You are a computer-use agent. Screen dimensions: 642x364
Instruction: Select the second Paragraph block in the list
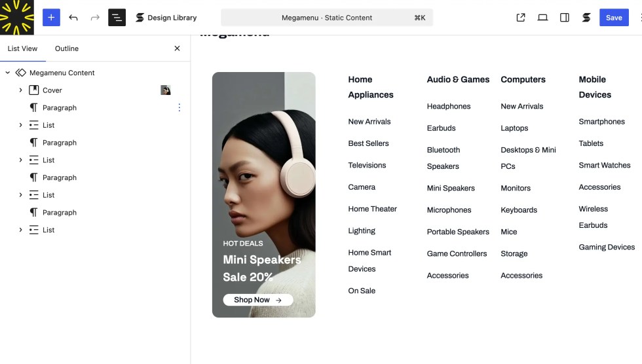point(60,143)
